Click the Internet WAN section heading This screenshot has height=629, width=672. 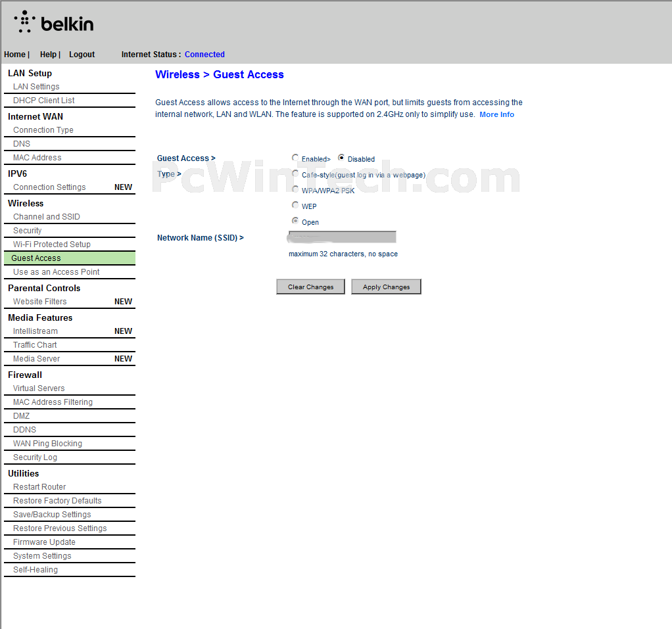click(x=35, y=116)
